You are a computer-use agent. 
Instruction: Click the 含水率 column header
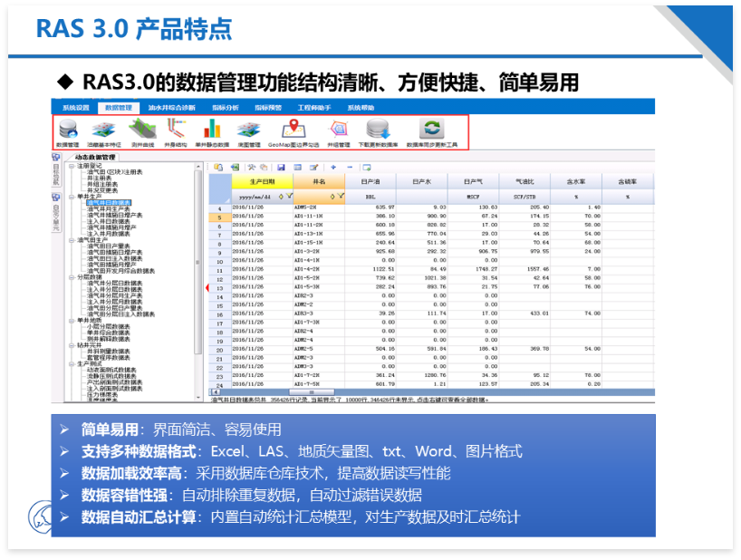click(576, 181)
